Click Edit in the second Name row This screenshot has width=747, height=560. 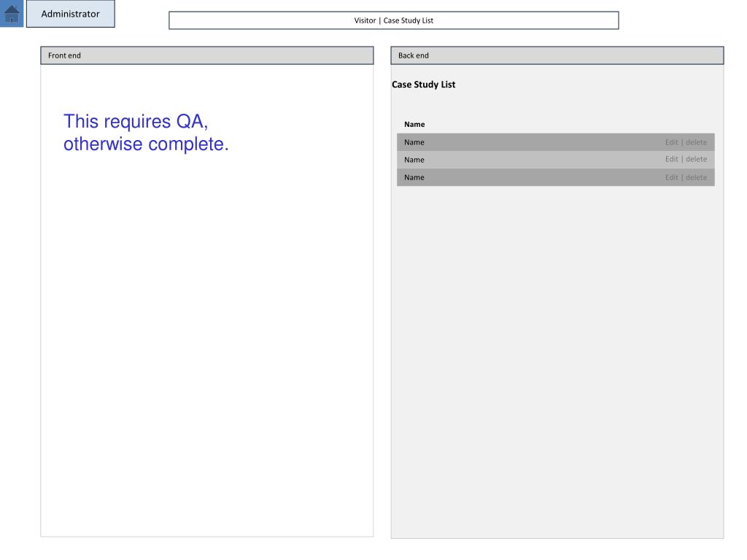click(671, 159)
